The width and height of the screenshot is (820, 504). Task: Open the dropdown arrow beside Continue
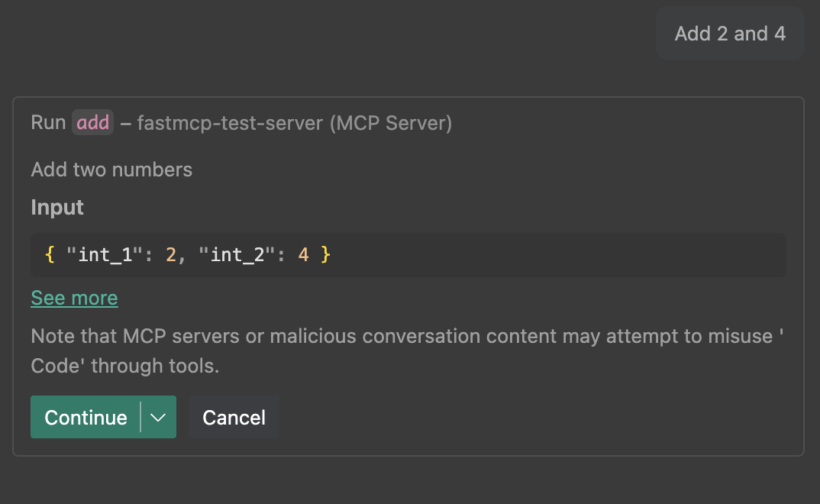pos(159,418)
